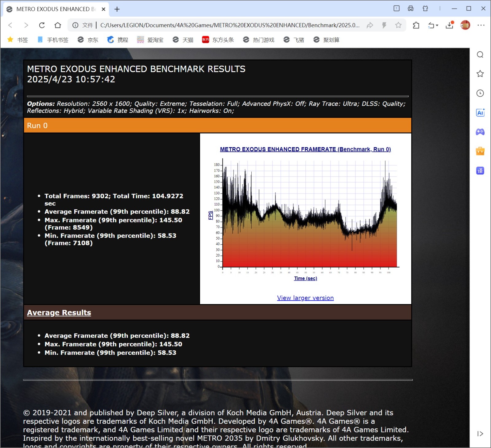Open the 飞猪 bookmark
Image resolution: width=491 pixels, height=448 pixels.
[x=294, y=40]
